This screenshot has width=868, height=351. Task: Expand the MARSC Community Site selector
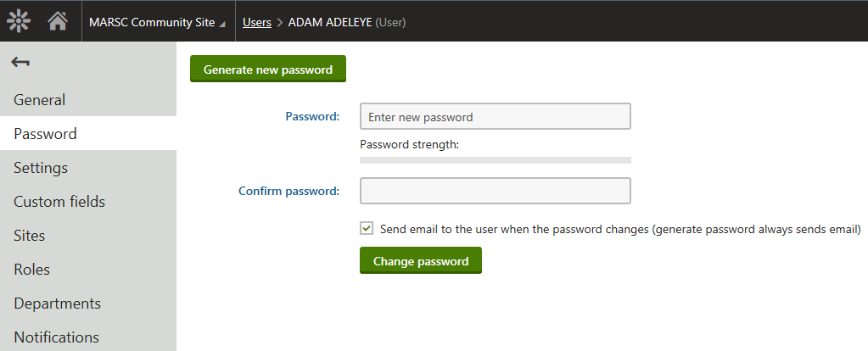(158, 23)
